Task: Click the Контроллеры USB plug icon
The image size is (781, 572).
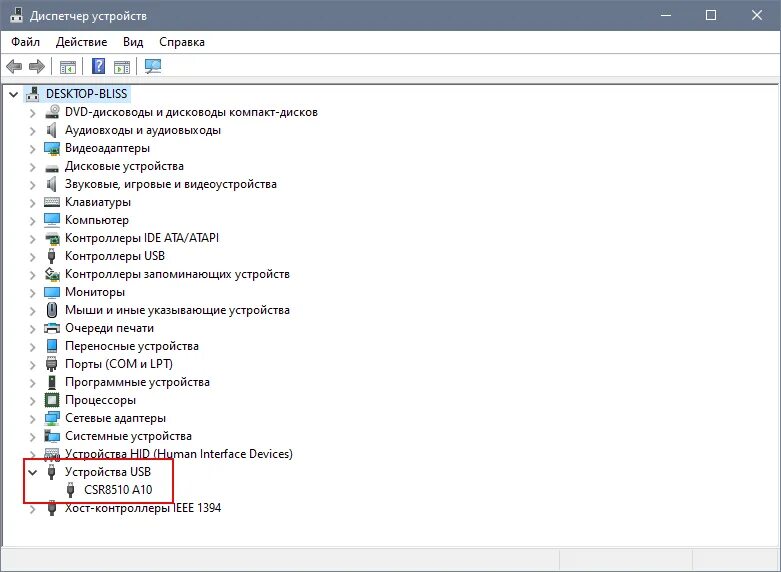Action: coord(51,256)
